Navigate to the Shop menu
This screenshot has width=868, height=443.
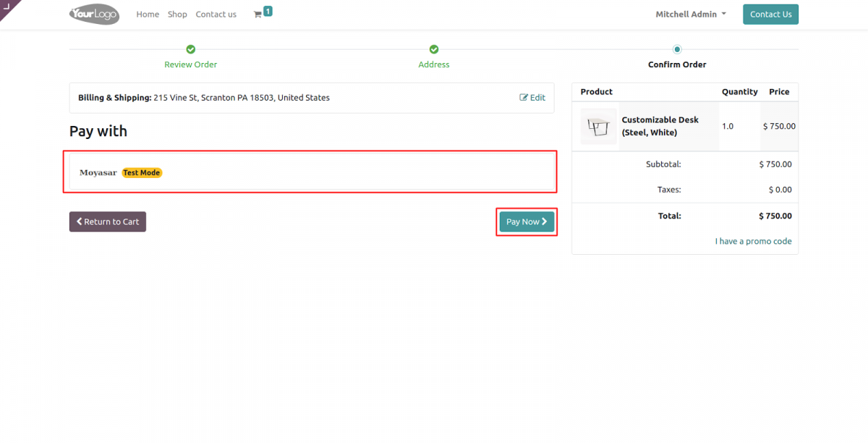[177, 14]
